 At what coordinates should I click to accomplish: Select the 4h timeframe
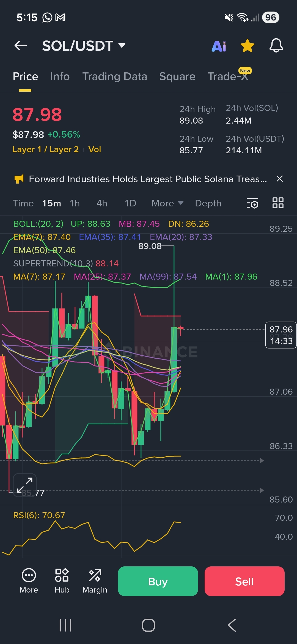click(102, 203)
